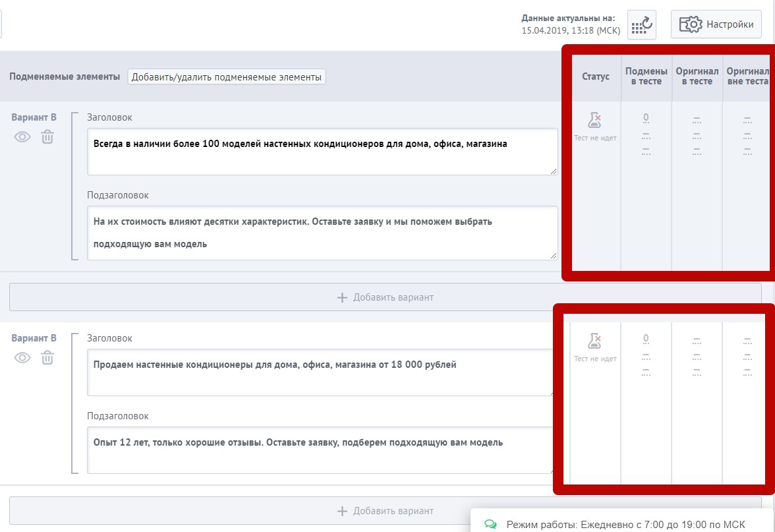
Task: Click Тест не идет text in the second variant
Action: 595,359
